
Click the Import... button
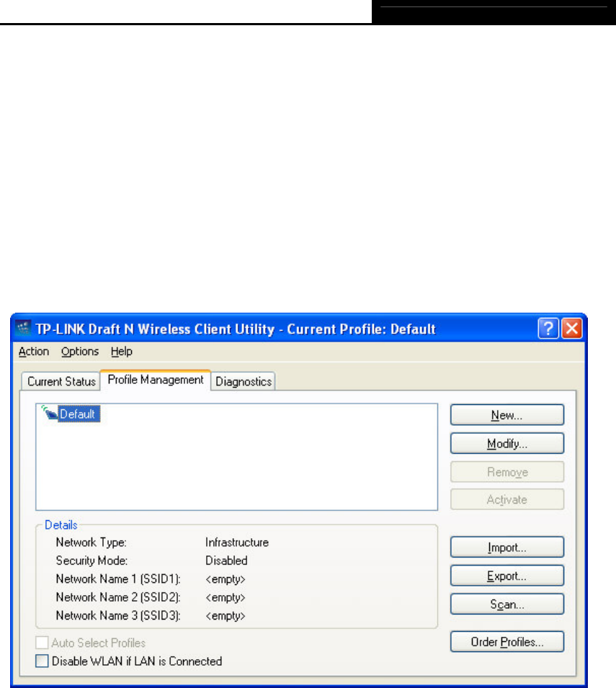click(x=506, y=547)
